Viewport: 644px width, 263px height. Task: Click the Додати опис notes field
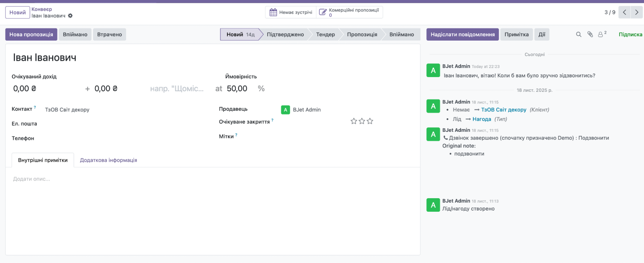point(32,179)
